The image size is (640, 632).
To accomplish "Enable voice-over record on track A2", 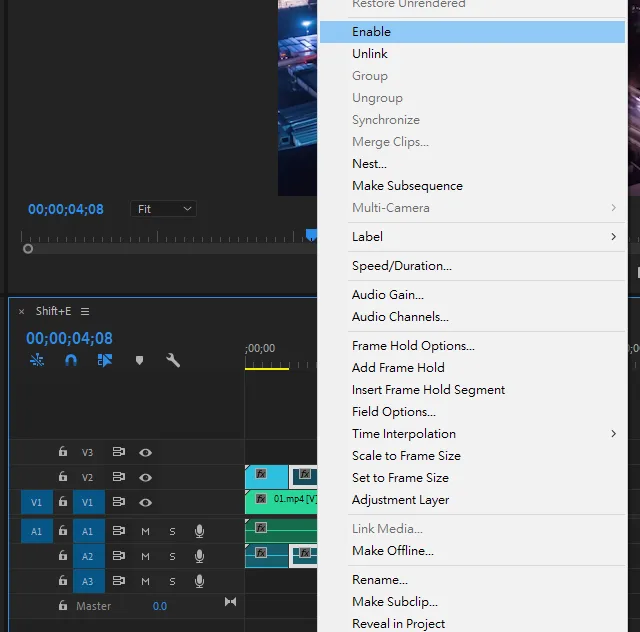I will tap(199, 556).
